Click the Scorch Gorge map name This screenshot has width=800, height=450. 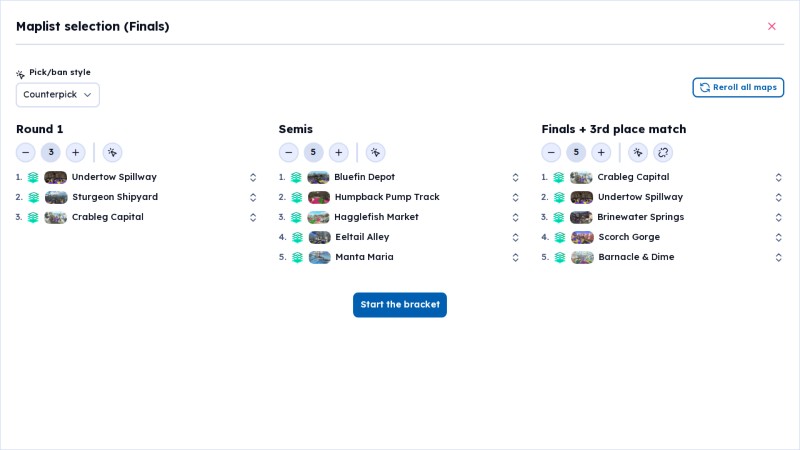(629, 237)
